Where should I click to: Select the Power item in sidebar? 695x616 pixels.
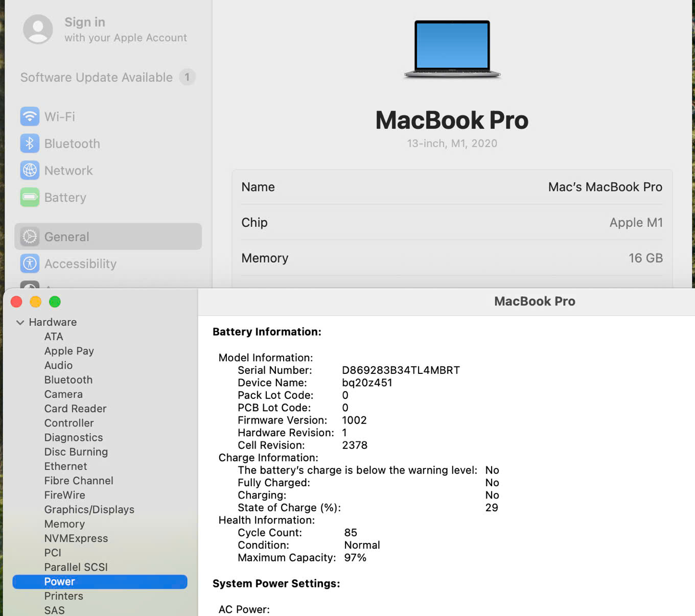tap(59, 581)
